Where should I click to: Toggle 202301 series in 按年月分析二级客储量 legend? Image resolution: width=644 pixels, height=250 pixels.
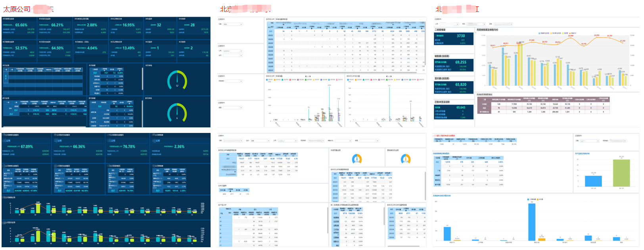click(x=270, y=80)
